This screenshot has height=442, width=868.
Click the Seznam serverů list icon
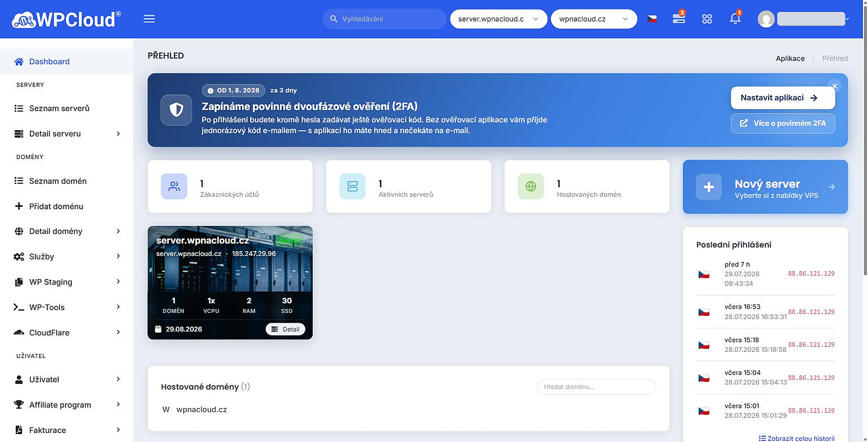[19, 108]
